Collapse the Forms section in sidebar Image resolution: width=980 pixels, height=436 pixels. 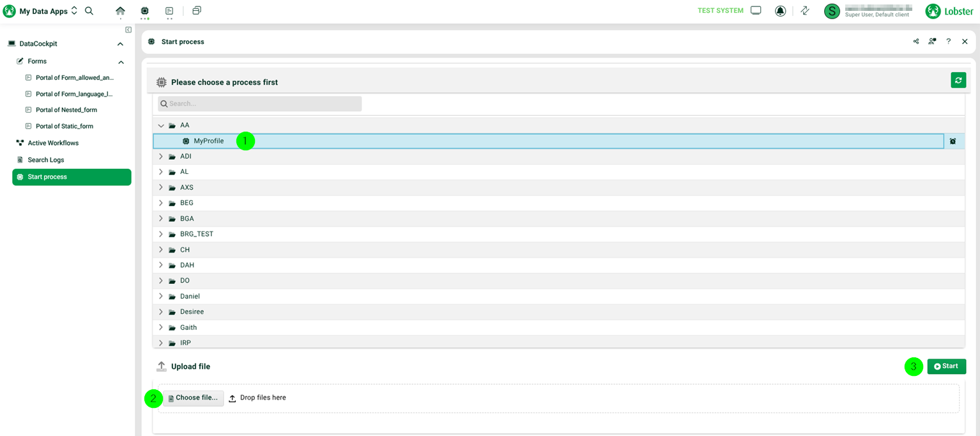[x=121, y=62]
